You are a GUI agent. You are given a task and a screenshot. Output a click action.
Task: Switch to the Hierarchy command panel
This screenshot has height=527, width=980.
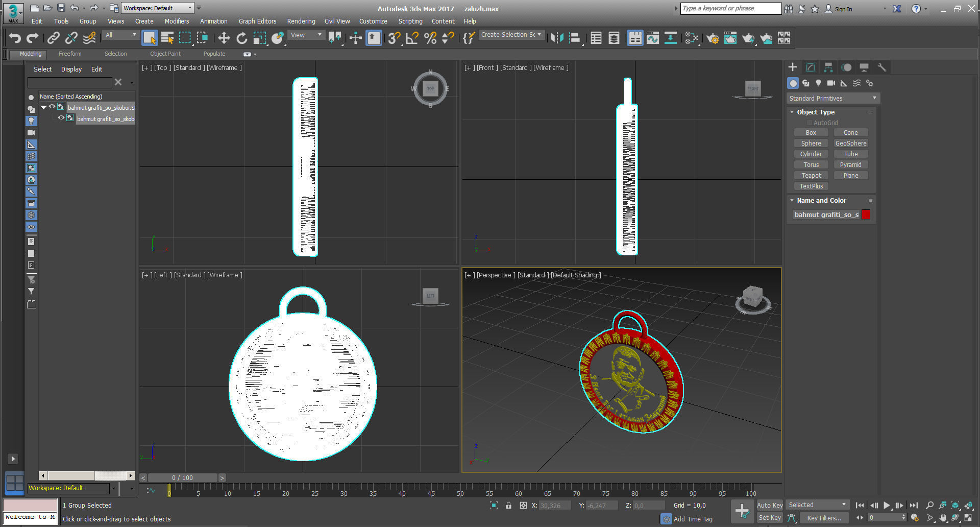tap(828, 67)
